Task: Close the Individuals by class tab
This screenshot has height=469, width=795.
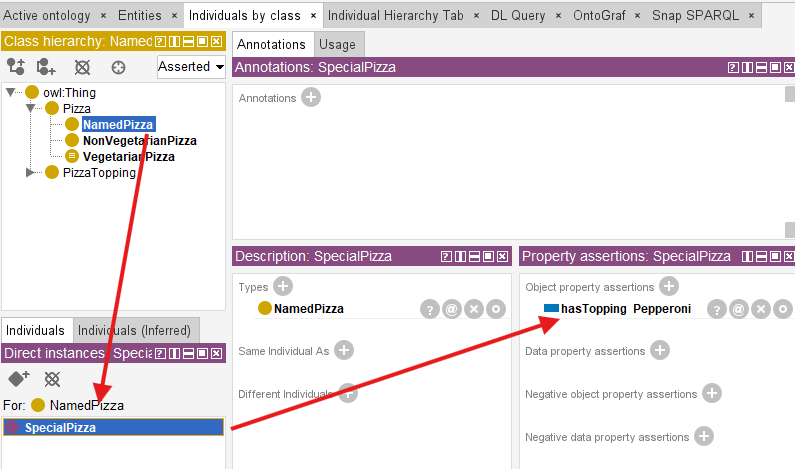Action: 313,16
